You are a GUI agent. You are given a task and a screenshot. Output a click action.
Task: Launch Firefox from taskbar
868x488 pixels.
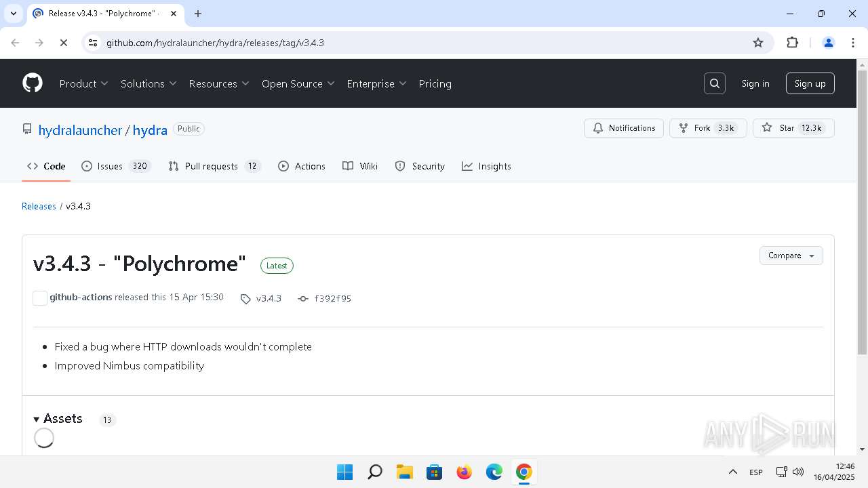click(464, 472)
